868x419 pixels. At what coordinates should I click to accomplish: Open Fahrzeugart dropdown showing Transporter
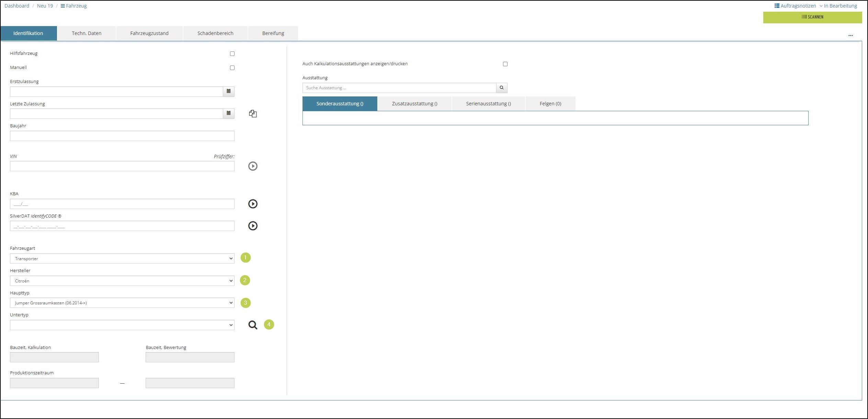point(122,258)
